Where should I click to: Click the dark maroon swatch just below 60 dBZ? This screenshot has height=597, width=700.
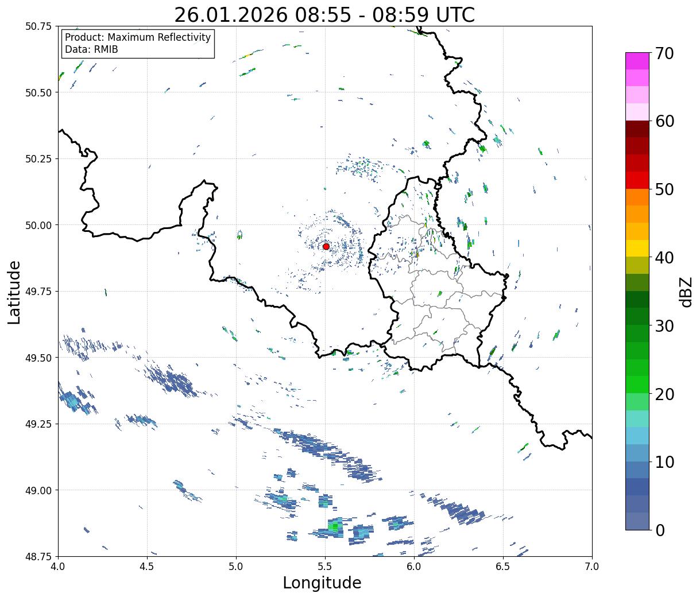tap(637, 129)
